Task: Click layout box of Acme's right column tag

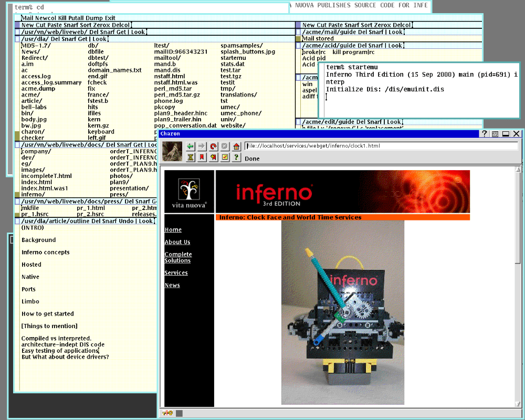Action: [x=298, y=25]
